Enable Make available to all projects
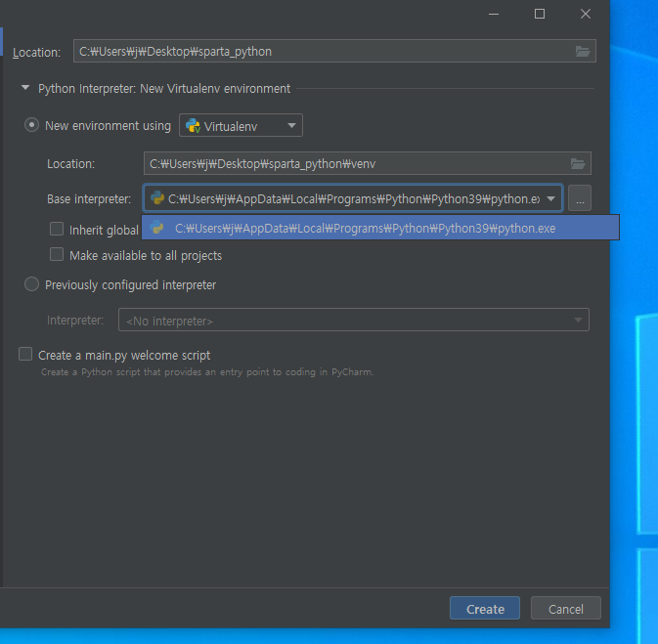This screenshot has width=658, height=644. point(57,255)
